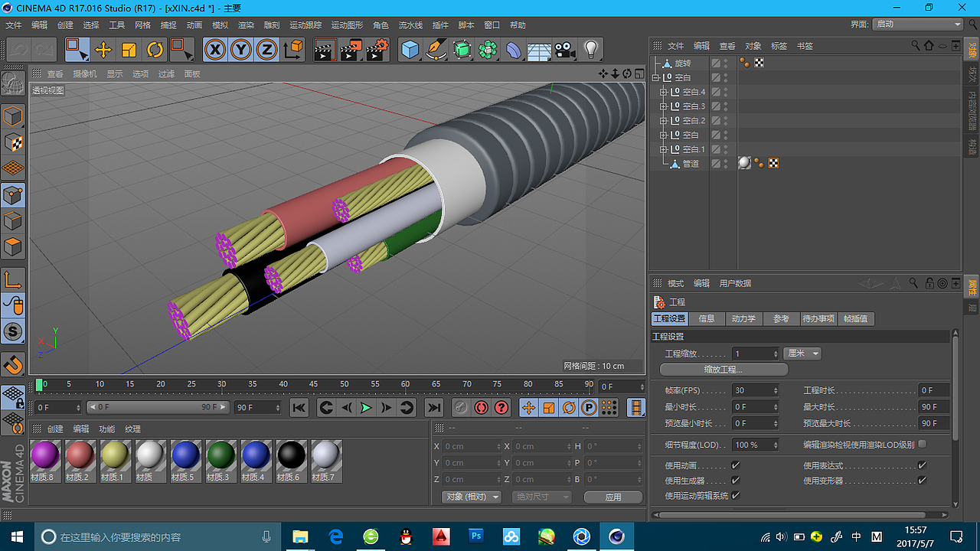The height and width of the screenshot is (551, 980).
Task: Select the Move tool in the top toolbar
Action: pos(103,51)
